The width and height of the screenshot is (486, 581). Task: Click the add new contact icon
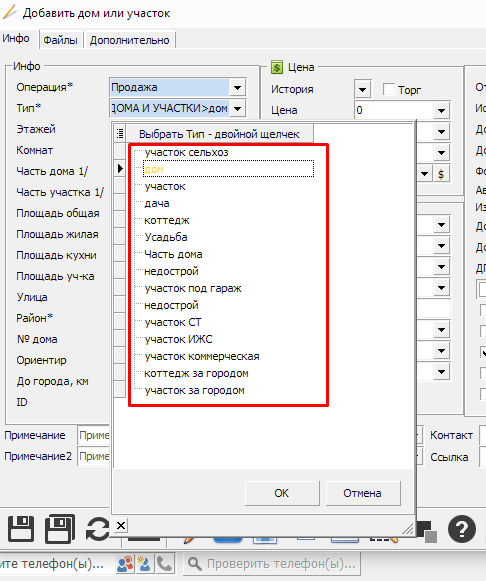click(x=144, y=564)
